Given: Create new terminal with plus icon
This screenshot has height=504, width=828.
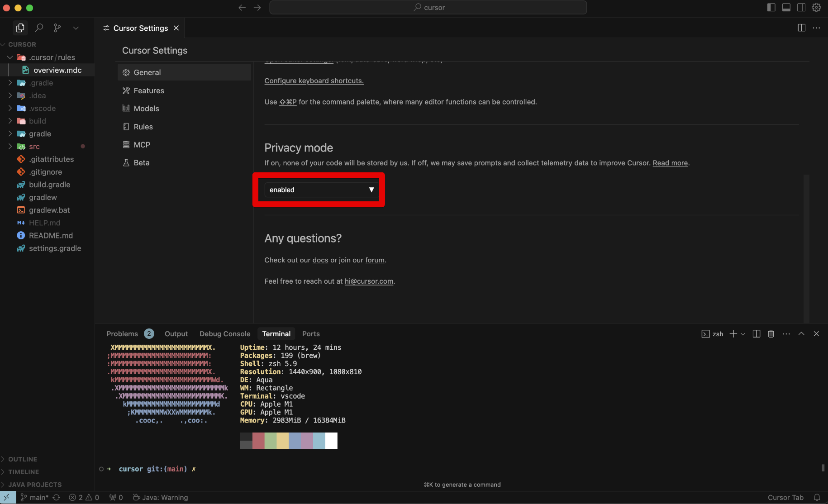Looking at the screenshot, I should click(733, 333).
